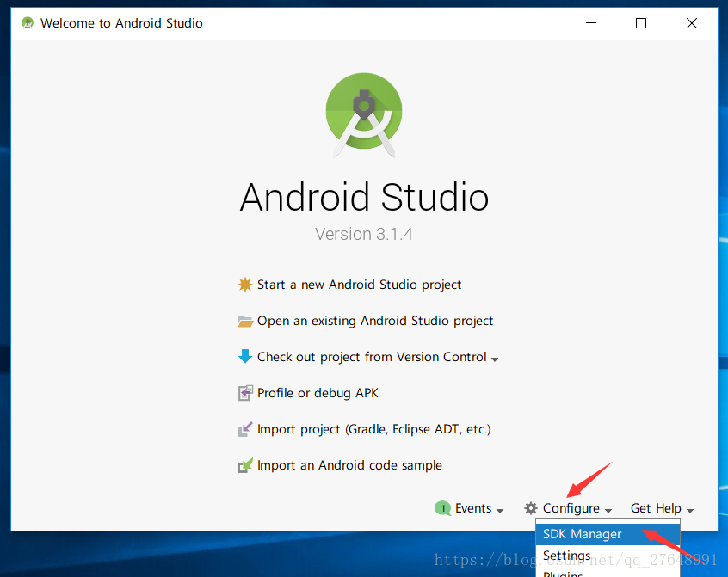Check out project from Version Control
Screen dimensions: 728x577
click(372, 357)
